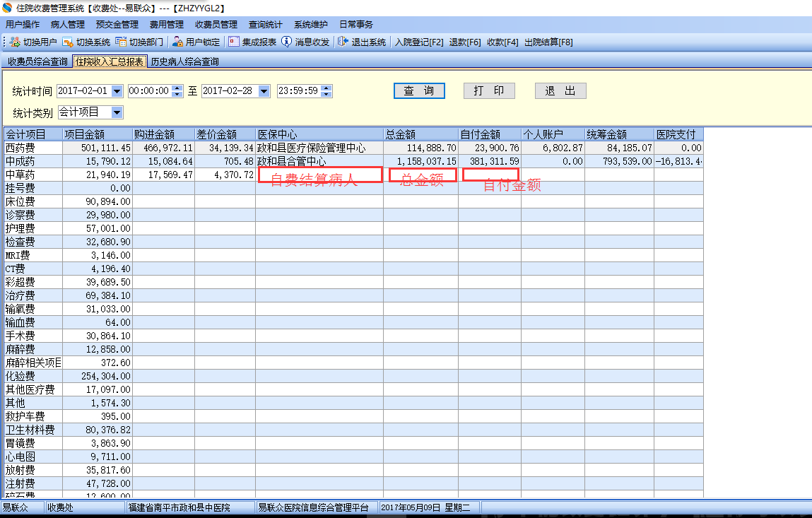812x518 pixels.
Task: Open the 集成报表 integrated report icon
Action: (234, 42)
